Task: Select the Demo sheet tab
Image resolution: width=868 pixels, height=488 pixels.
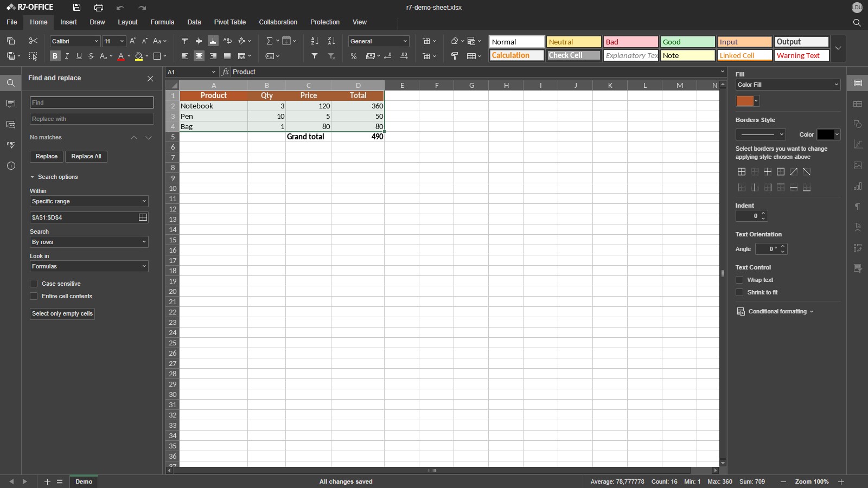Action: [x=84, y=481]
